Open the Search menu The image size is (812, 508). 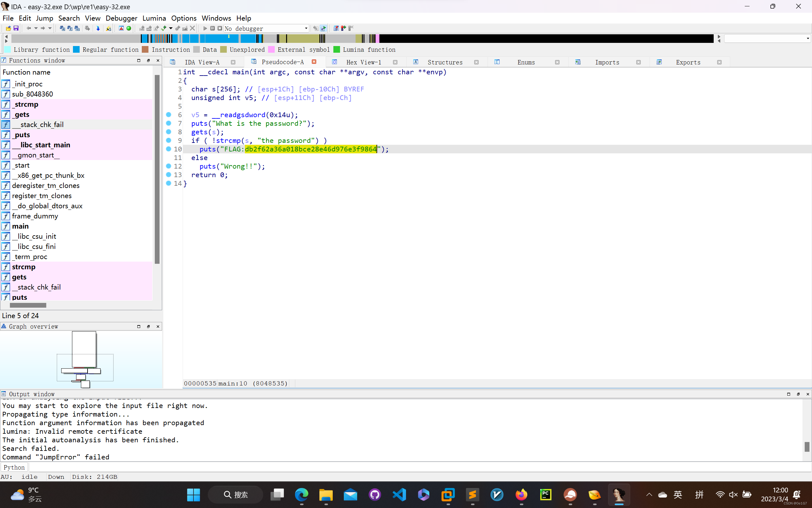click(x=69, y=18)
